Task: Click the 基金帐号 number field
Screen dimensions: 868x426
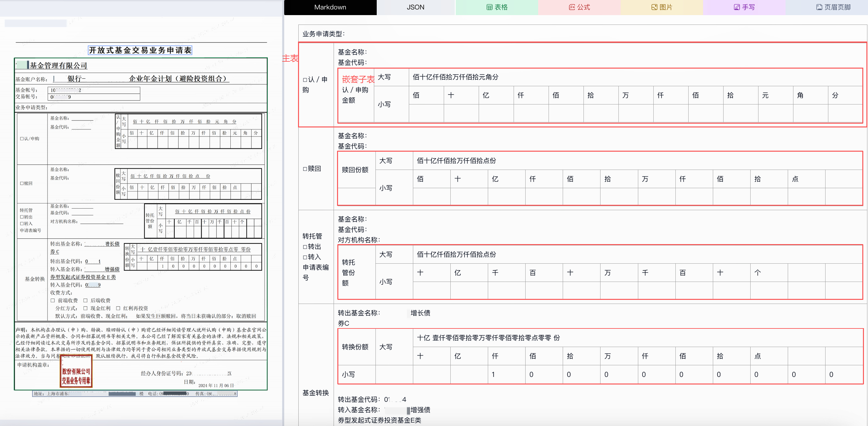Action: (x=94, y=90)
